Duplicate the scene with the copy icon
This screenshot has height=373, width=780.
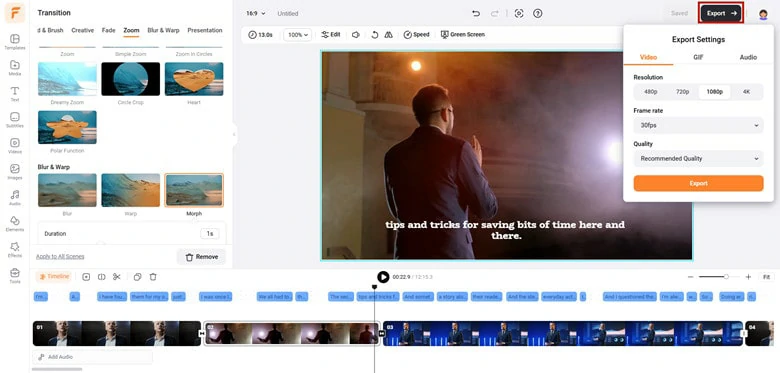click(x=138, y=277)
